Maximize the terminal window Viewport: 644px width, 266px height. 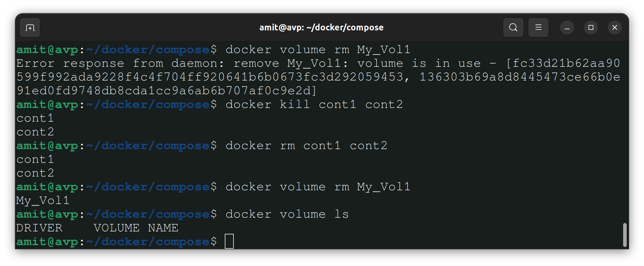pos(591,28)
